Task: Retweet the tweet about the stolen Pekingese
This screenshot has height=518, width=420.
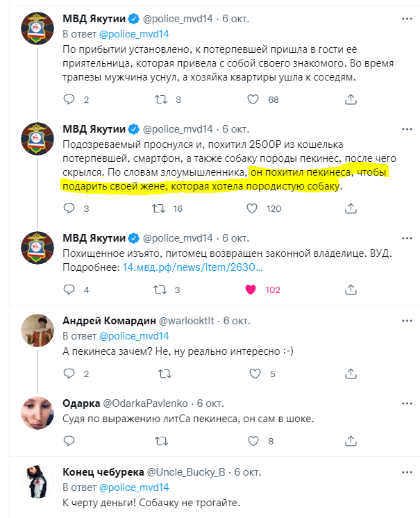Action: (x=160, y=209)
